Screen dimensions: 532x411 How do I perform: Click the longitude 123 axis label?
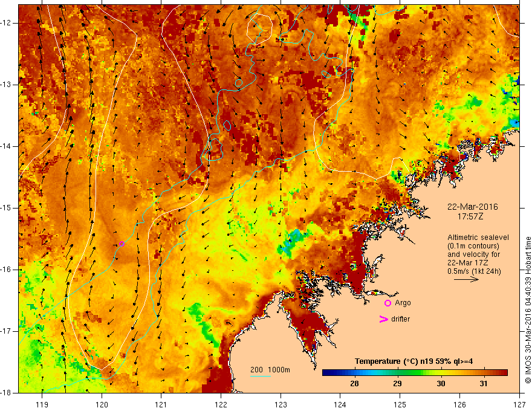coord(281,404)
